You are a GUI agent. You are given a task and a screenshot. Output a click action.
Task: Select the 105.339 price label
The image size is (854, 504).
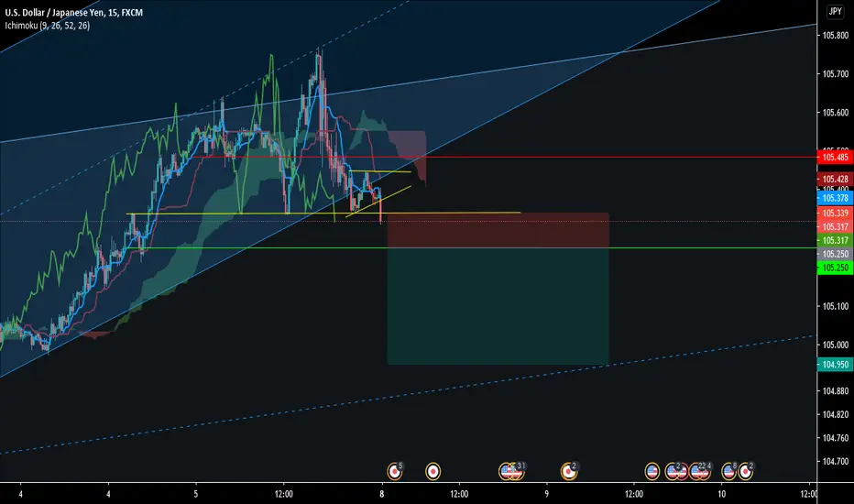[836, 213]
